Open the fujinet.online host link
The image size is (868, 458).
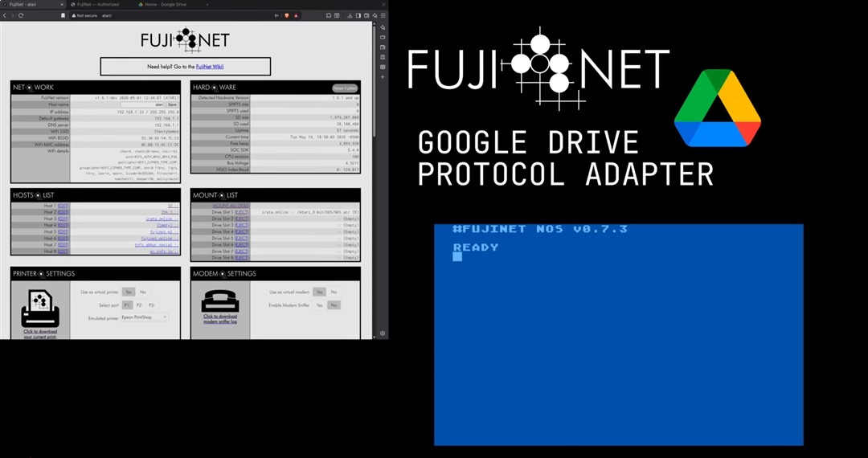(159, 239)
